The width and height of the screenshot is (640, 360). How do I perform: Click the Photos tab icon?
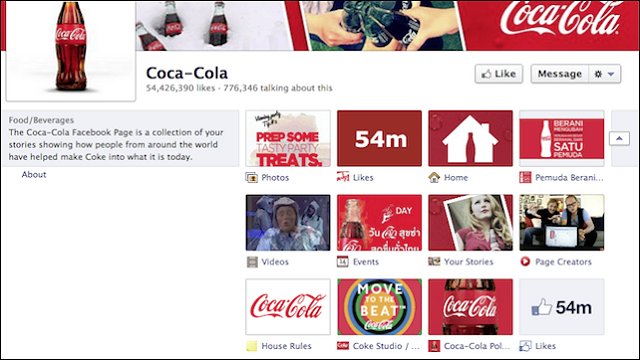coord(252,178)
